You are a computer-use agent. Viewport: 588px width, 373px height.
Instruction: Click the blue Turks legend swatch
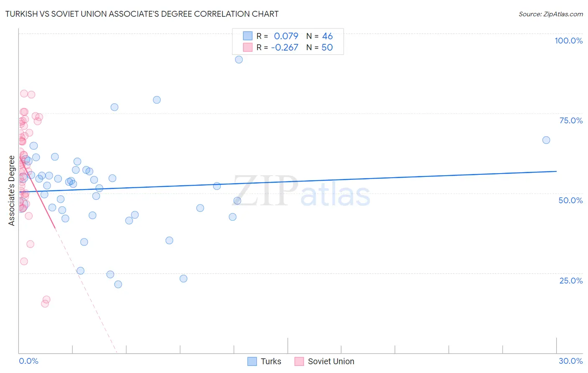tap(252, 361)
